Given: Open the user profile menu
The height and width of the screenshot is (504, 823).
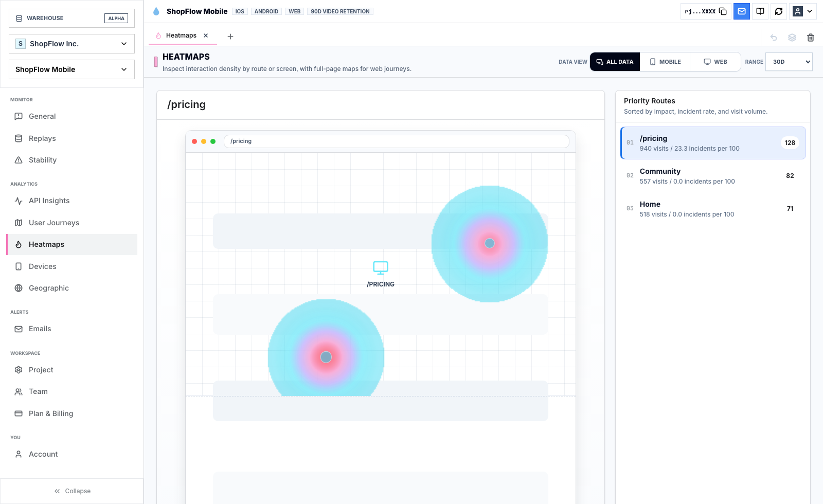Looking at the screenshot, I should point(802,11).
